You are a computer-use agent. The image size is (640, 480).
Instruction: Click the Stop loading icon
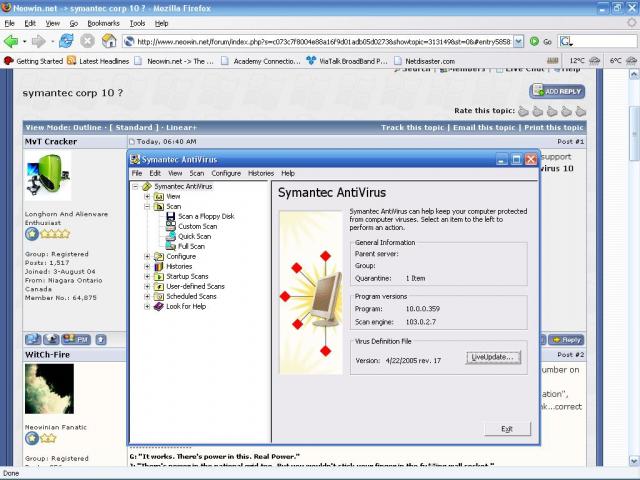[x=87, y=41]
